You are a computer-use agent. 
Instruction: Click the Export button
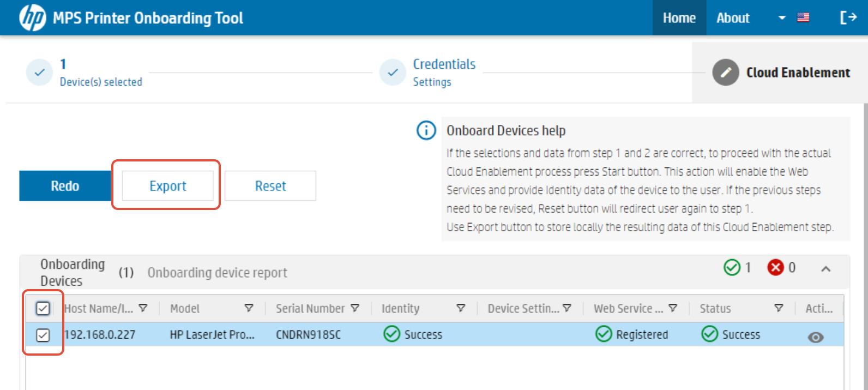pyautogui.click(x=168, y=186)
